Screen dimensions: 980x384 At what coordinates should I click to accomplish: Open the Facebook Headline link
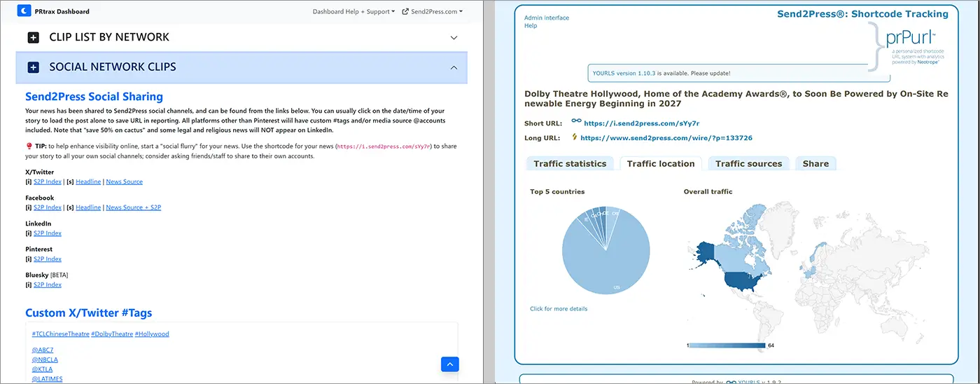pos(88,207)
